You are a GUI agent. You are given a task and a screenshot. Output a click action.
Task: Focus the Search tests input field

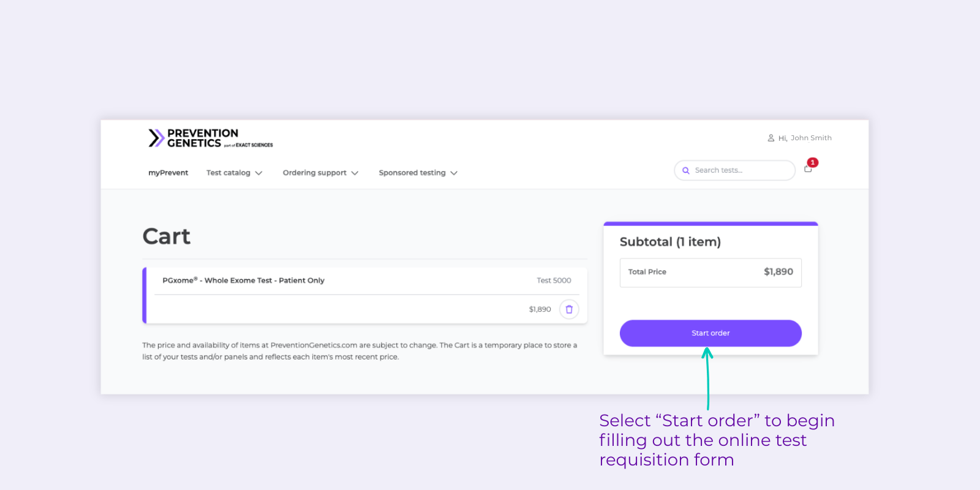click(x=741, y=170)
